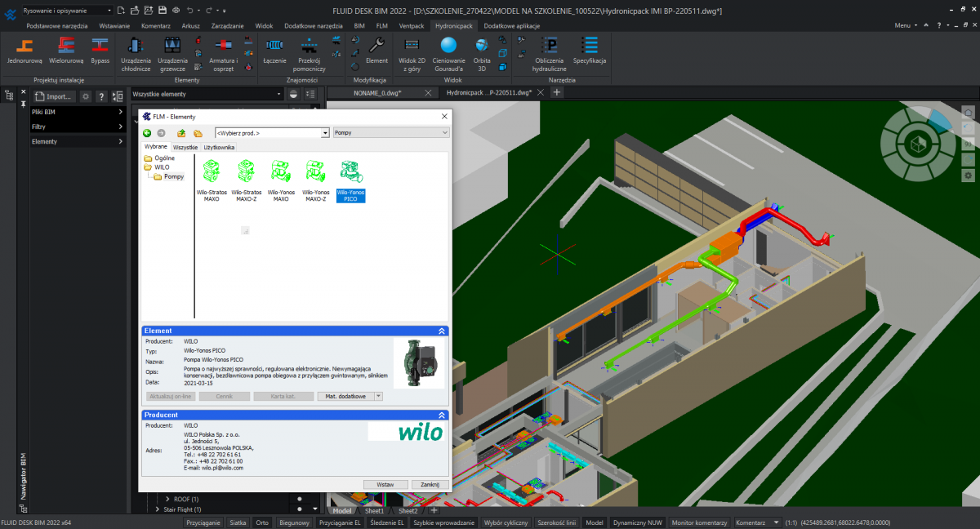Toggle Przyciąganie snap in status bar
Image resolution: width=980 pixels, height=529 pixels.
204,522
